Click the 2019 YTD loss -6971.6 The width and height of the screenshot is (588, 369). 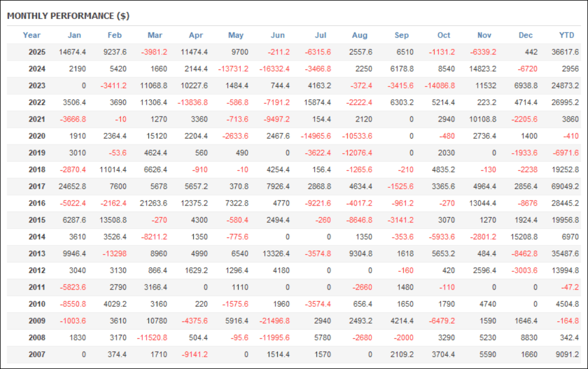click(x=567, y=153)
